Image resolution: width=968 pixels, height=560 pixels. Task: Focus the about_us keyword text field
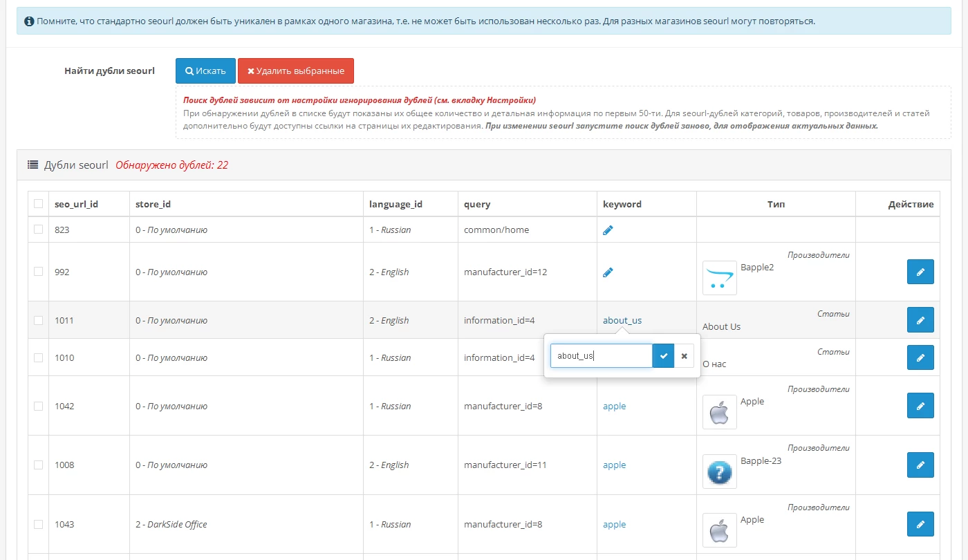(601, 356)
